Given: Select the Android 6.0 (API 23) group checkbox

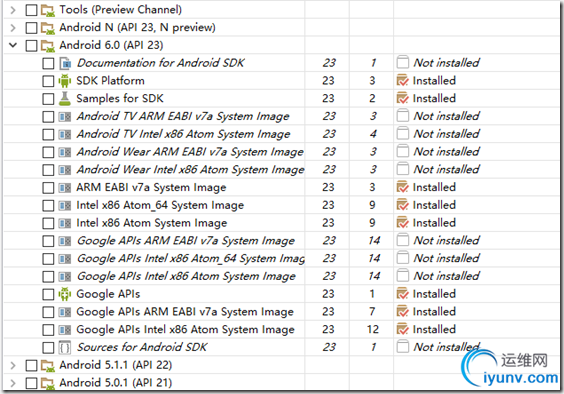Looking at the screenshot, I should point(31,46).
